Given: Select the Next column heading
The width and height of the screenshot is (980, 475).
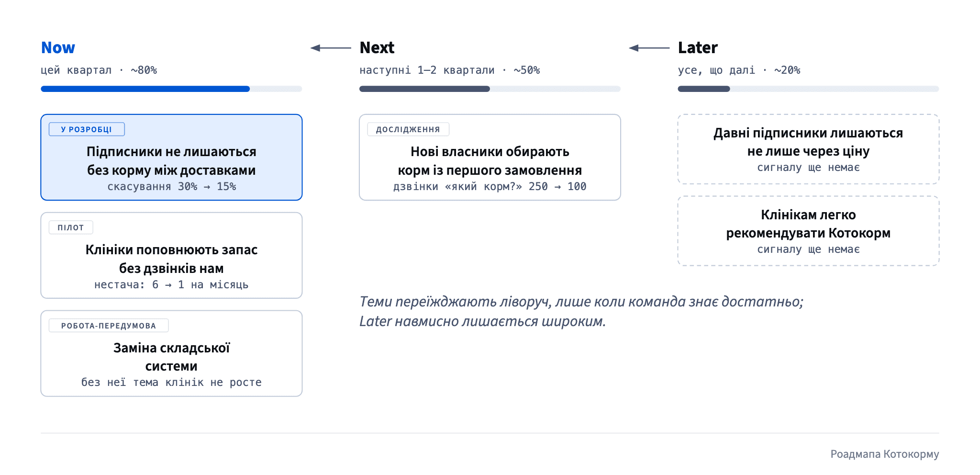Looking at the screenshot, I should (x=377, y=48).
